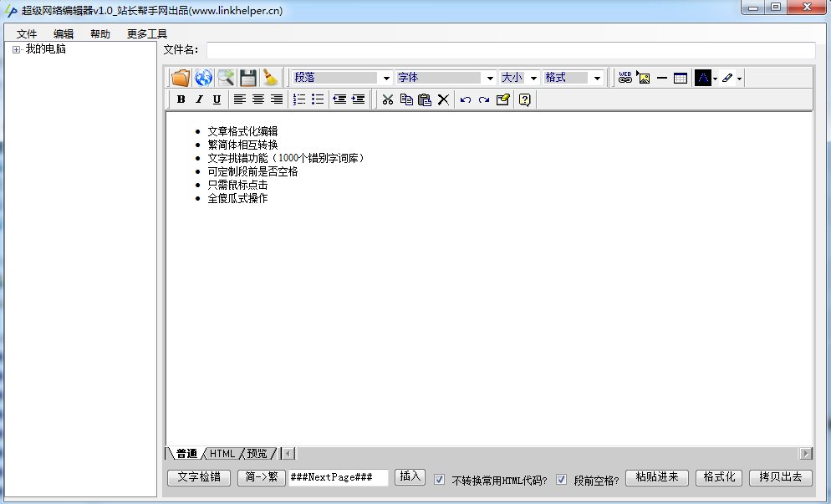The width and height of the screenshot is (831, 504).
Task: Toggle the 不转换常用HTML代码 checkbox
Action: click(440, 480)
